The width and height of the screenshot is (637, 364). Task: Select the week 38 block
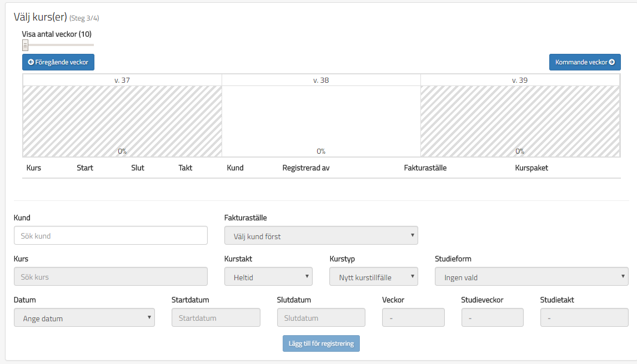(x=321, y=121)
